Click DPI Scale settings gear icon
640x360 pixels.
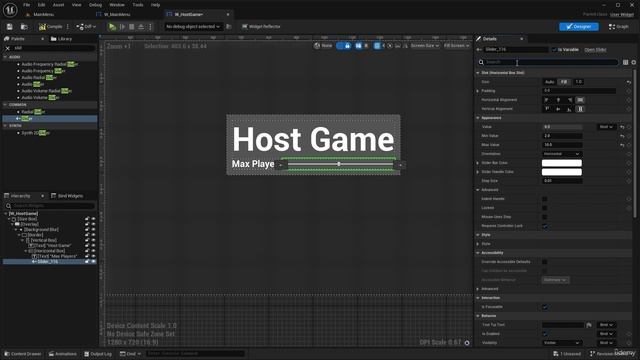(467, 343)
